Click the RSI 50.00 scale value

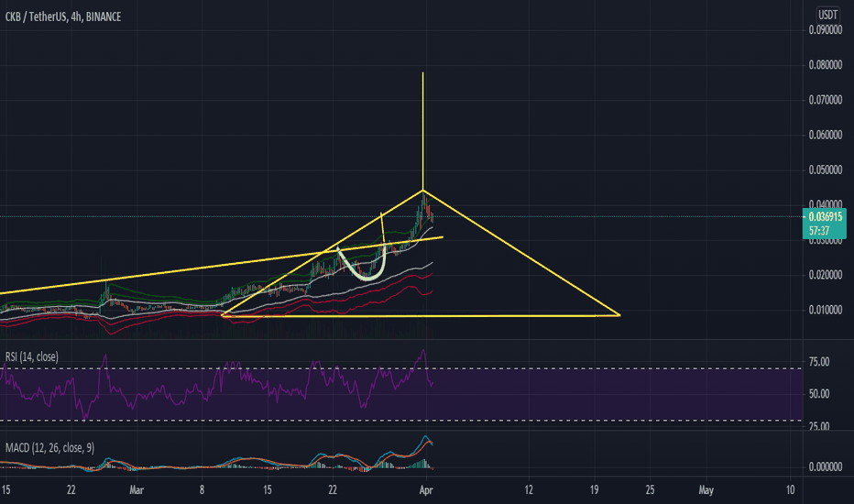click(820, 394)
